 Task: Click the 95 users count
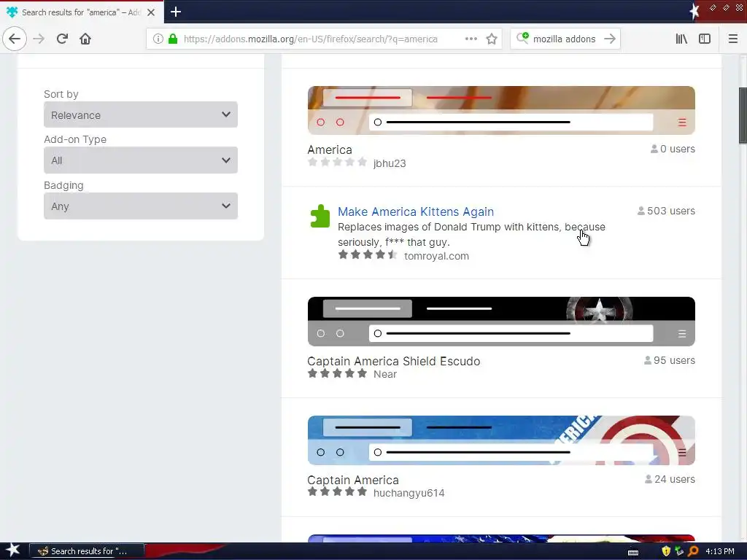pos(670,360)
